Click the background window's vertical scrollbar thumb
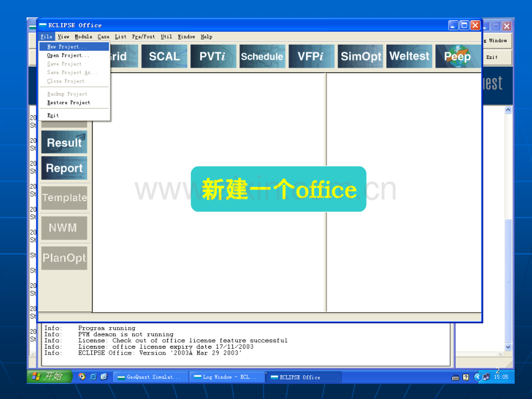The width and height of the screenshot is (532, 399). (x=508, y=280)
